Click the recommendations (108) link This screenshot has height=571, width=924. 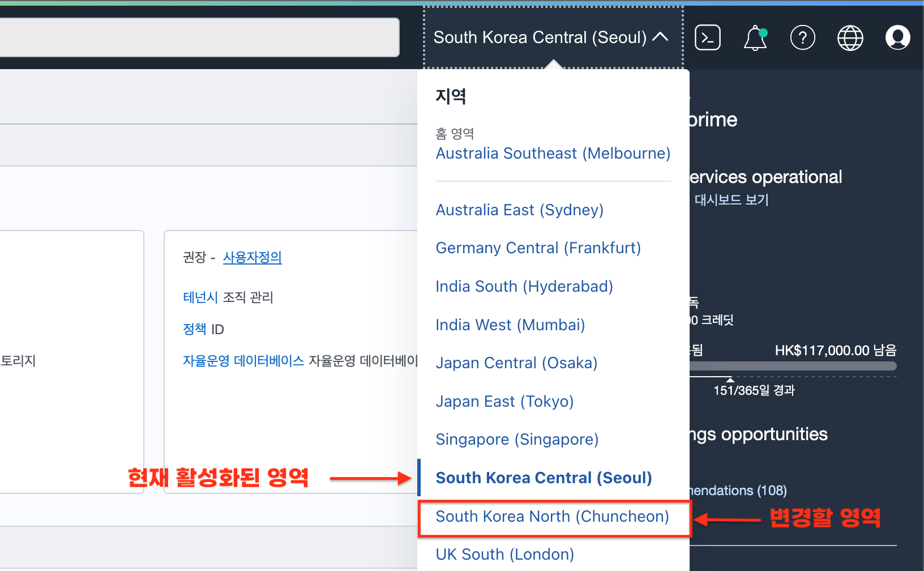coord(738,491)
